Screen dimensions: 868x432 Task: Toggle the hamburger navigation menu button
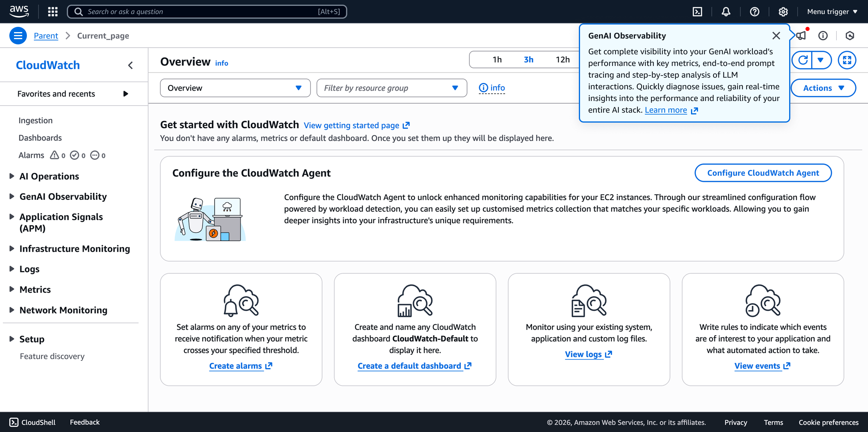pos(18,35)
